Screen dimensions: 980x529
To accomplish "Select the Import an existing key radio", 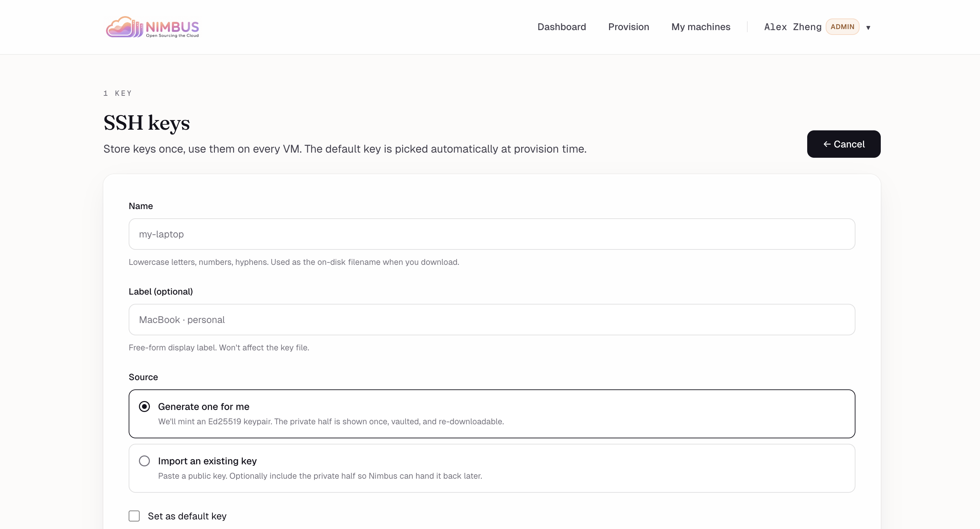I will click(x=144, y=461).
